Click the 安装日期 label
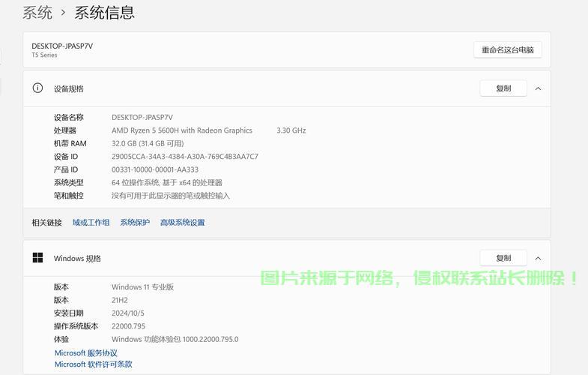The width and height of the screenshot is (588, 375). (69, 313)
